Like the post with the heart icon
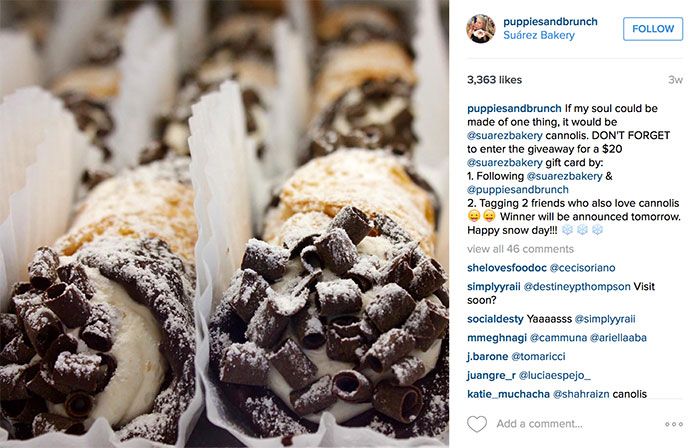This screenshot has width=700, height=448. [x=477, y=423]
